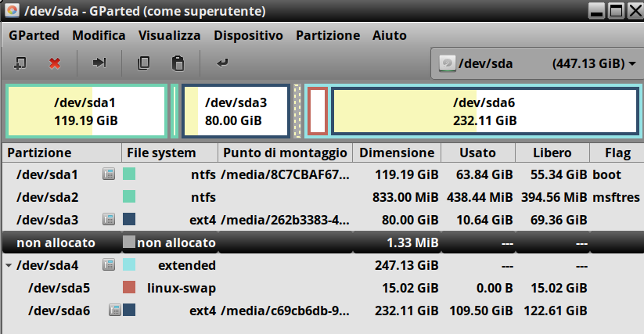
Task: Open the GParted menu
Action: pyautogui.click(x=34, y=36)
